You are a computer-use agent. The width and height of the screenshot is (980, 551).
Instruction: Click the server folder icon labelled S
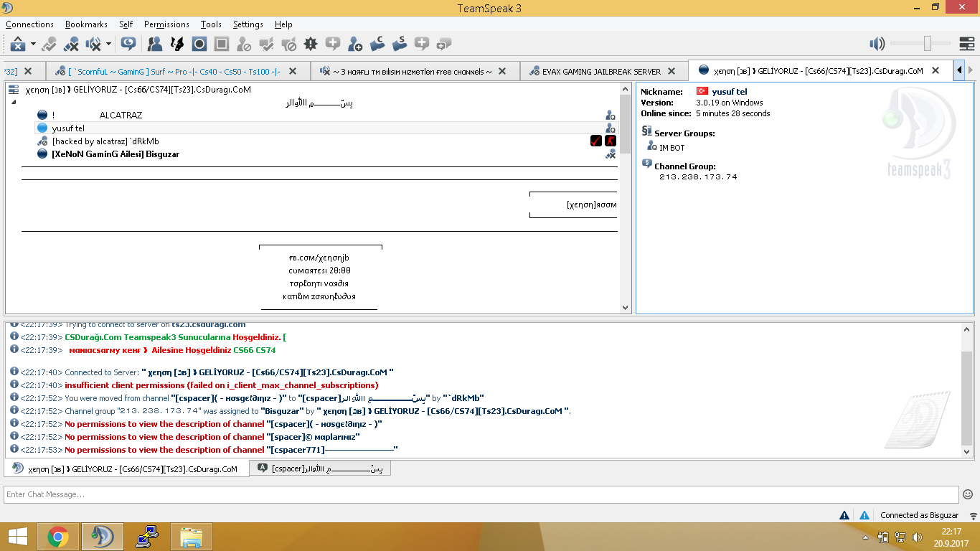[x=400, y=44]
